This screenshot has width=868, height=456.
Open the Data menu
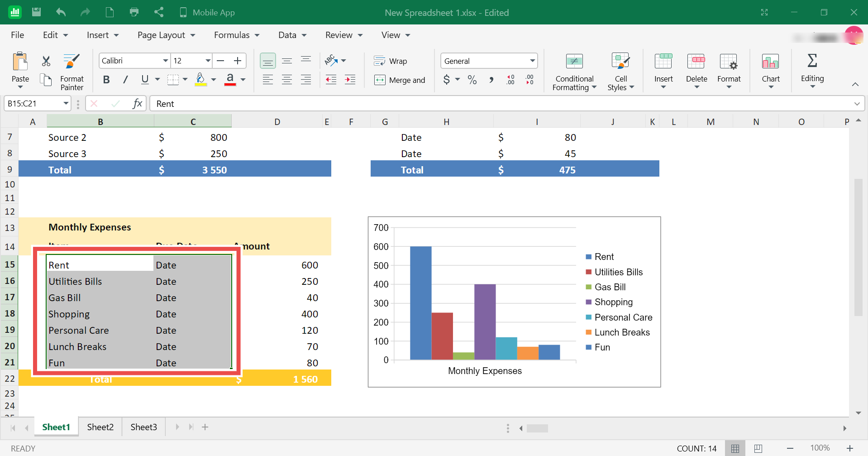[292, 35]
